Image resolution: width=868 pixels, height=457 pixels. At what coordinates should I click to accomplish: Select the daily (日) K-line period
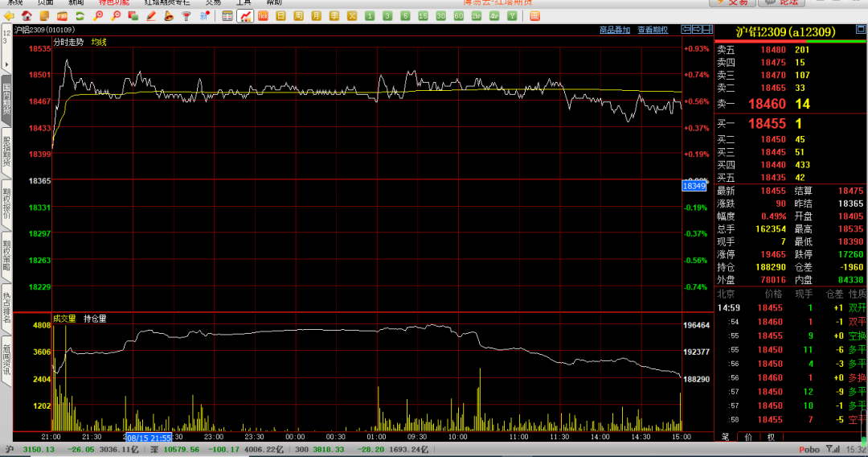coord(280,16)
